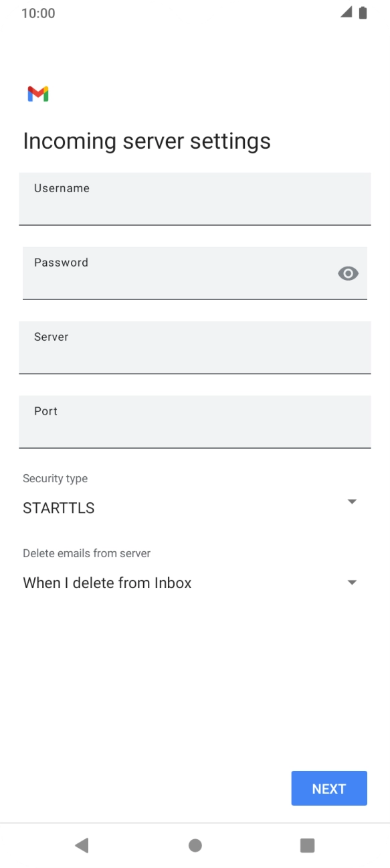The image size is (390, 868).
Task: Click the Username text field
Action: pyautogui.click(x=195, y=199)
